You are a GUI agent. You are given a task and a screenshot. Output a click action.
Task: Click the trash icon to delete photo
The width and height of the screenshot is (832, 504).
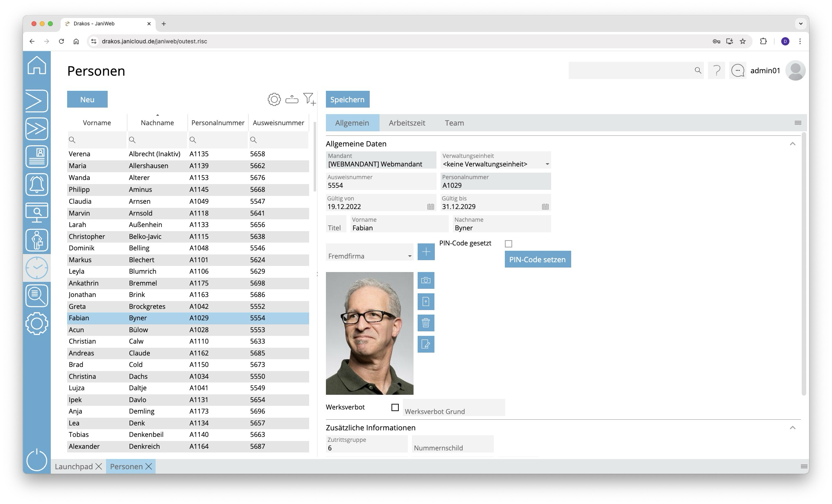click(426, 323)
